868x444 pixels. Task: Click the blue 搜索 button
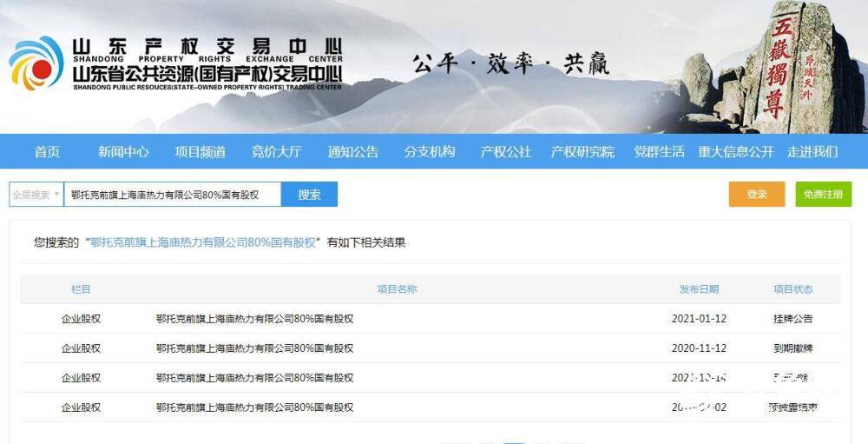310,195
